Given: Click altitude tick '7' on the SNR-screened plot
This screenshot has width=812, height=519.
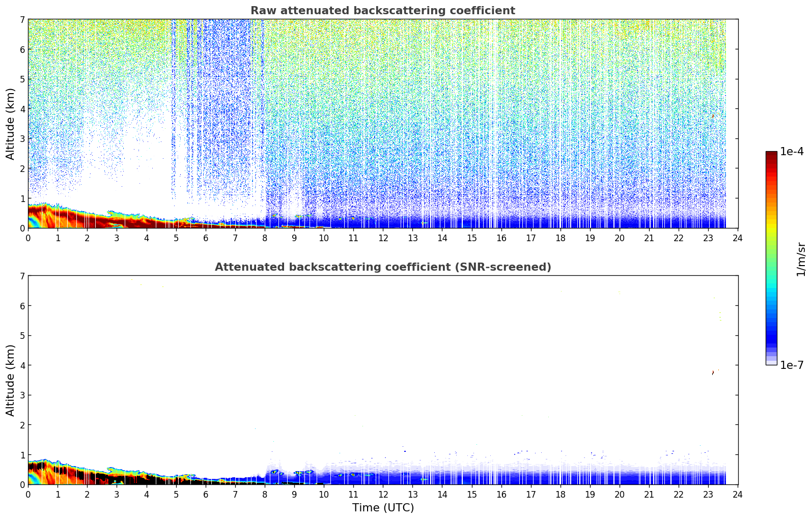Looking at the screenshot, I should (x=22, y=276).
